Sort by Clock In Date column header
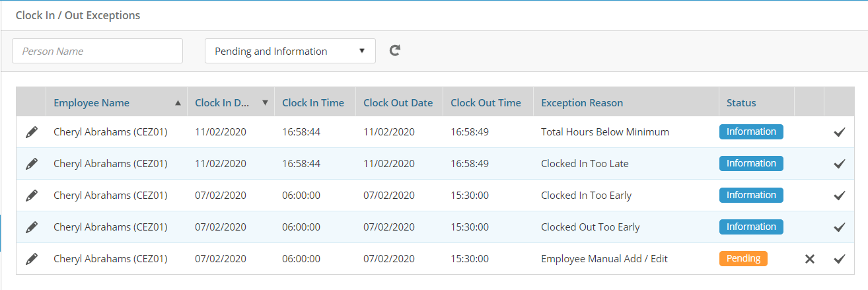868x290 pixels. point(223,102)
